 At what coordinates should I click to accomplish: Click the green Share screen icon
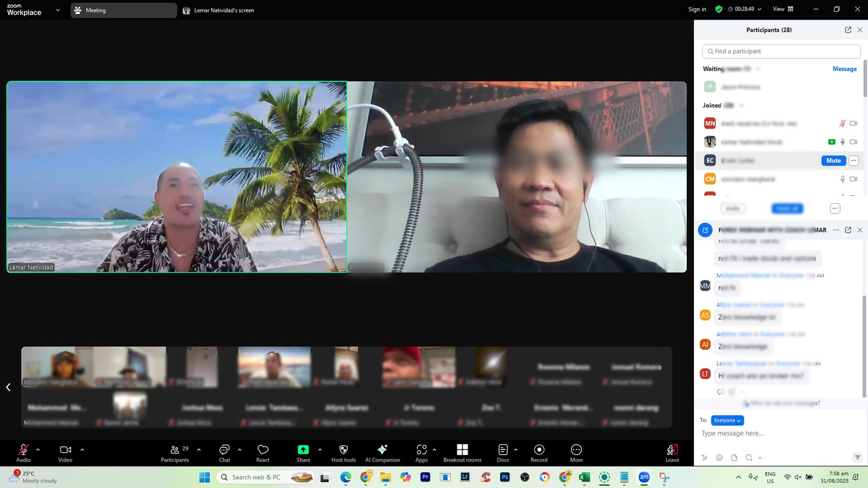click(303, 450)
